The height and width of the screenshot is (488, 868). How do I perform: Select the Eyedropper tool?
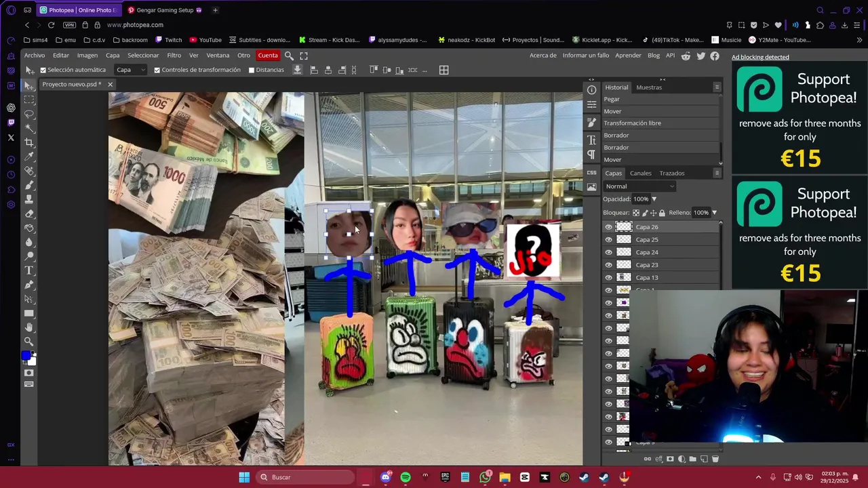[29, 156]
